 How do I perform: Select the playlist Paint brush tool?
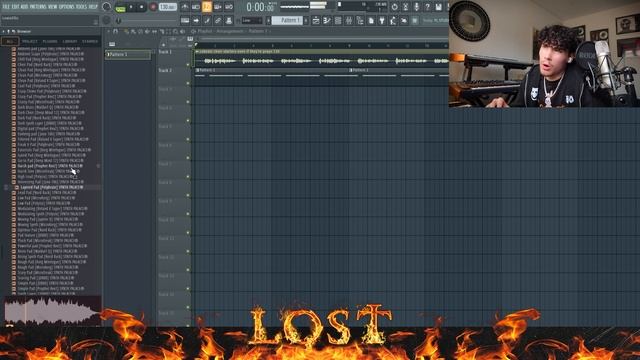[x=133, y=31]
